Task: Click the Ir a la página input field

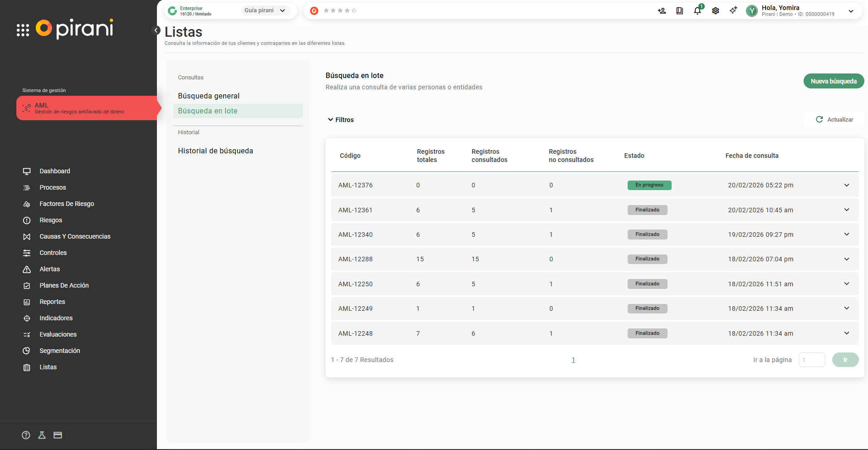Action: coord(811,360)
